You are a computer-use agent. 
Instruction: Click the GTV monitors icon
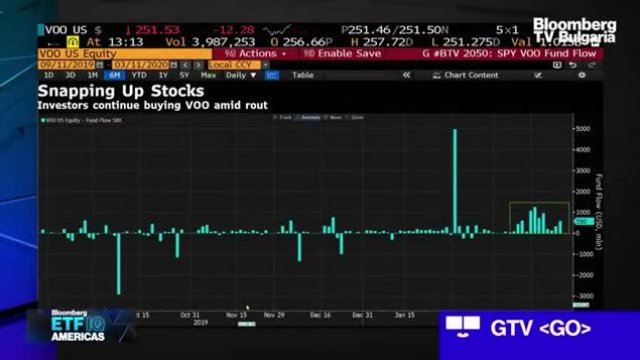coord(462,327)
